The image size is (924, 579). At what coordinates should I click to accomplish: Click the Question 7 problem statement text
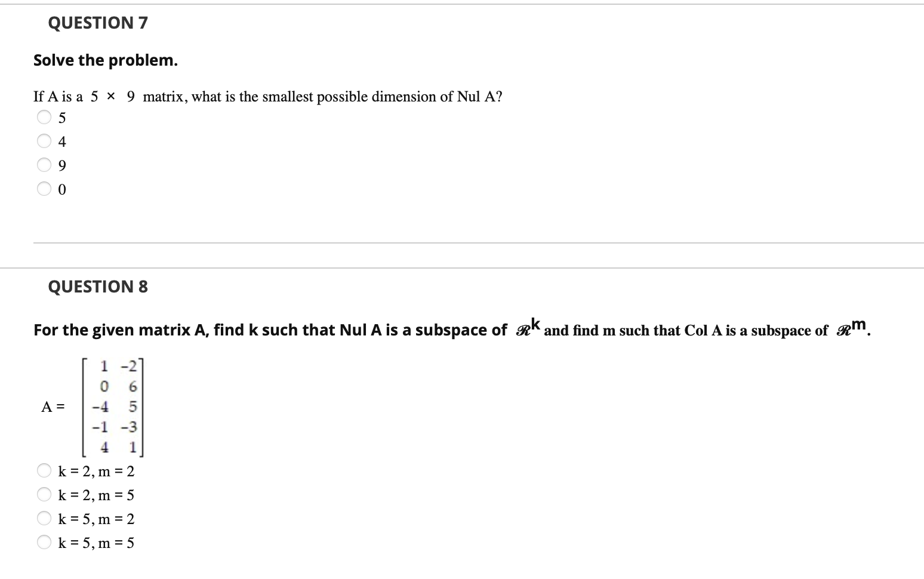[x=267, y=96]
